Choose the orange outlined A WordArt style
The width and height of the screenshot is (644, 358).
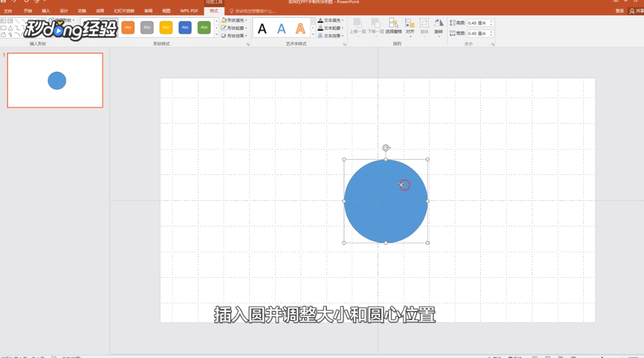pyautogui.click(x=301, y=28)
